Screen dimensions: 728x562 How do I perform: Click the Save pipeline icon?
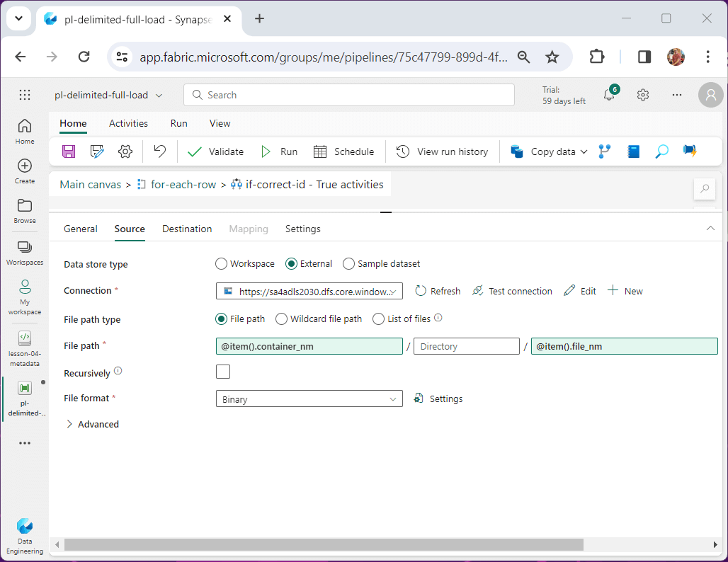point(69,151)
